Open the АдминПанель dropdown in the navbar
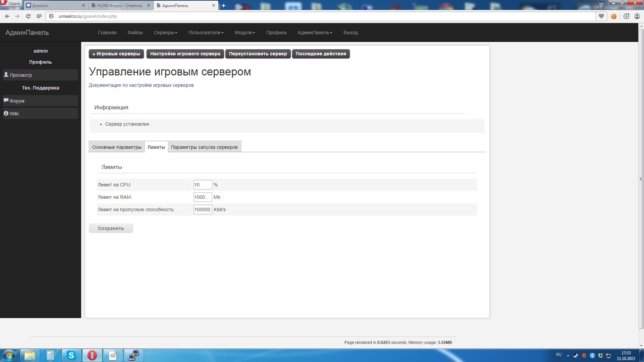644x362 pixels. coord(315,33)
